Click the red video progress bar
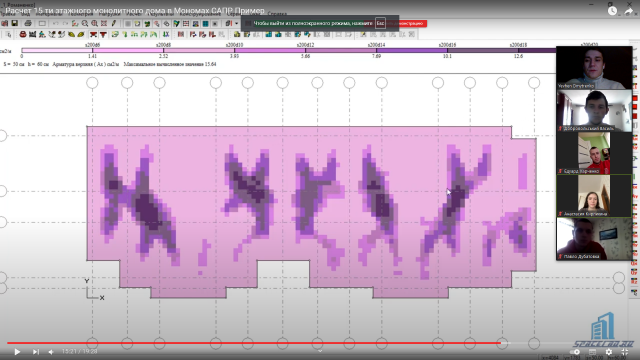Viewport: 640px width, 360px height. pos(254,343)
